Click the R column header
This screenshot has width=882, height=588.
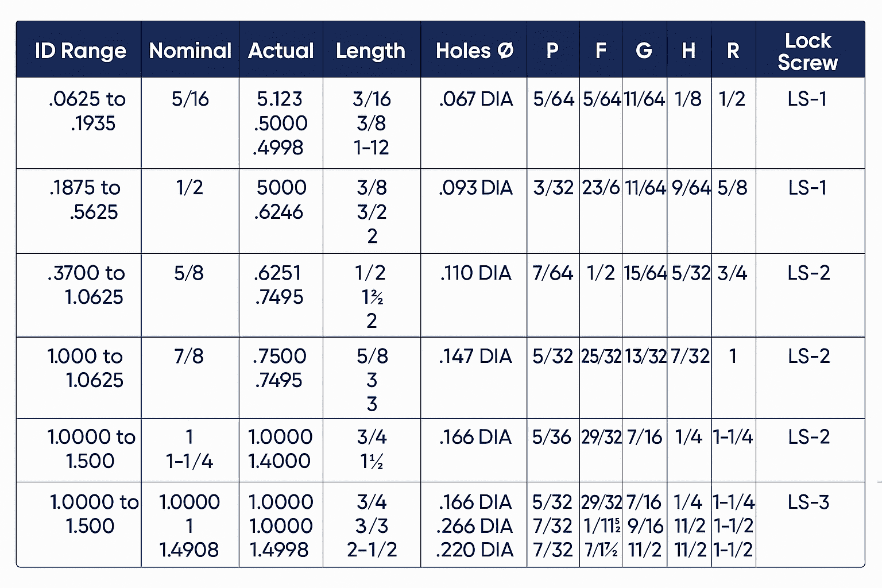click(733, 51)
